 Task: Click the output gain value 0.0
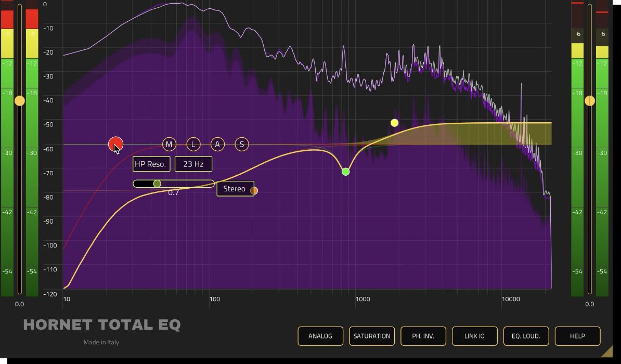tap(590, 304)
